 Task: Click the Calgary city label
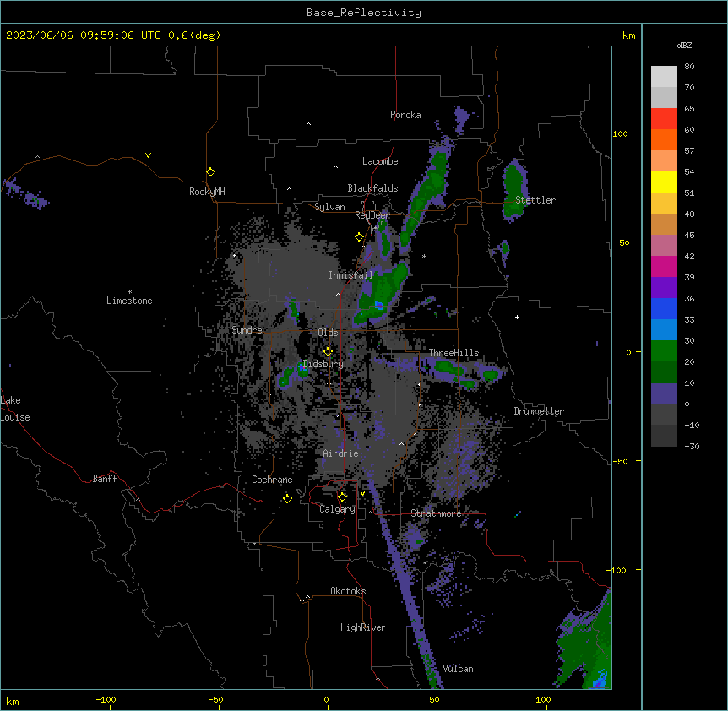pos(338,509)
